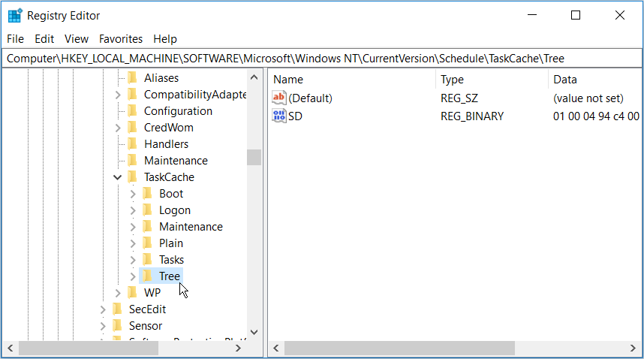Select the Plain registry key
Image resolution: width=644 pixels, height=359 pixels.
[170, 243]
